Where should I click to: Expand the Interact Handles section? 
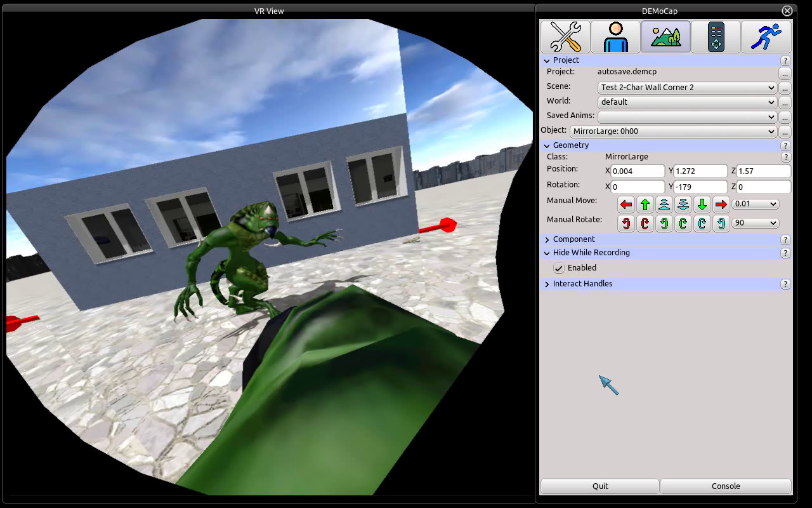click(x=547, y=284)
